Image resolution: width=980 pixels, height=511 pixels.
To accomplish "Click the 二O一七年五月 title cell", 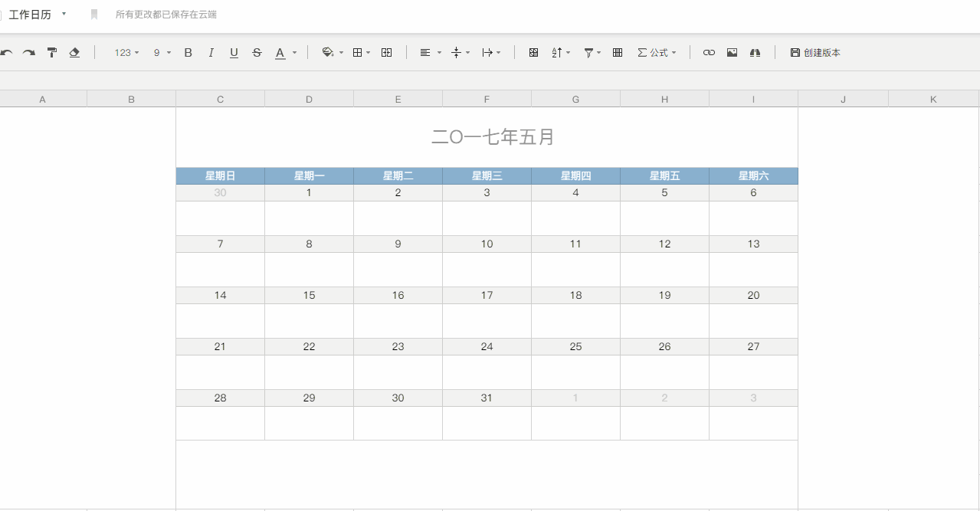I will [x=487, y=137].
